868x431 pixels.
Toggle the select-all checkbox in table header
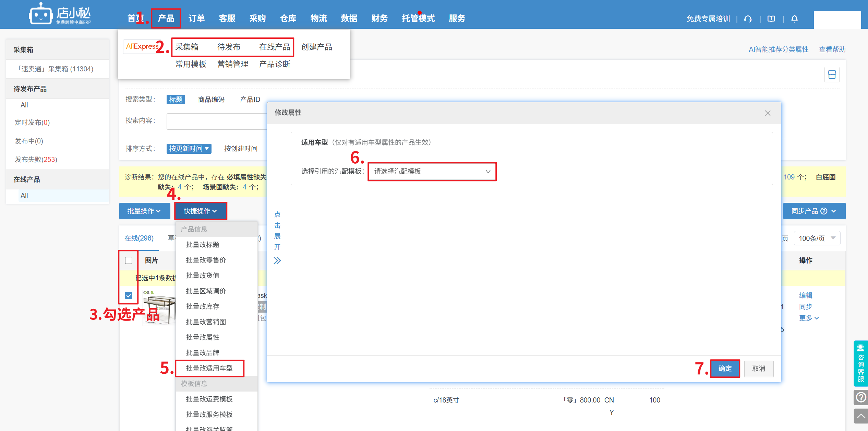coord(129,260)
